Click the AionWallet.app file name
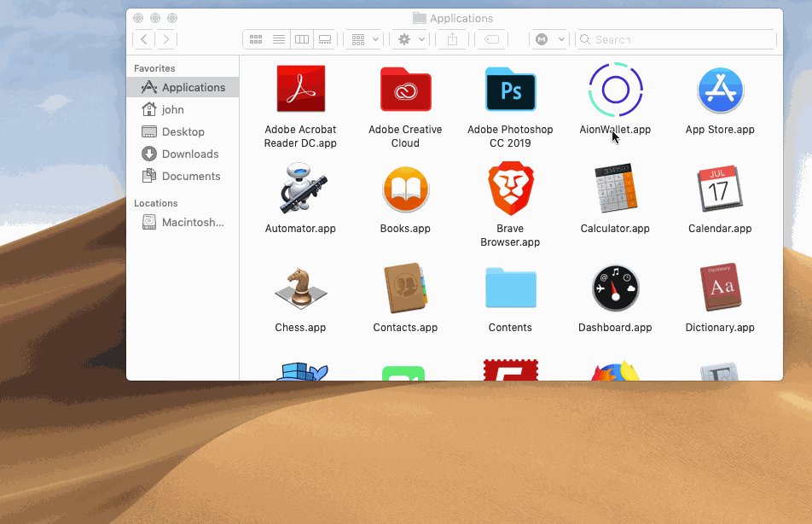812x524 pixels. (x=615, y=130)
